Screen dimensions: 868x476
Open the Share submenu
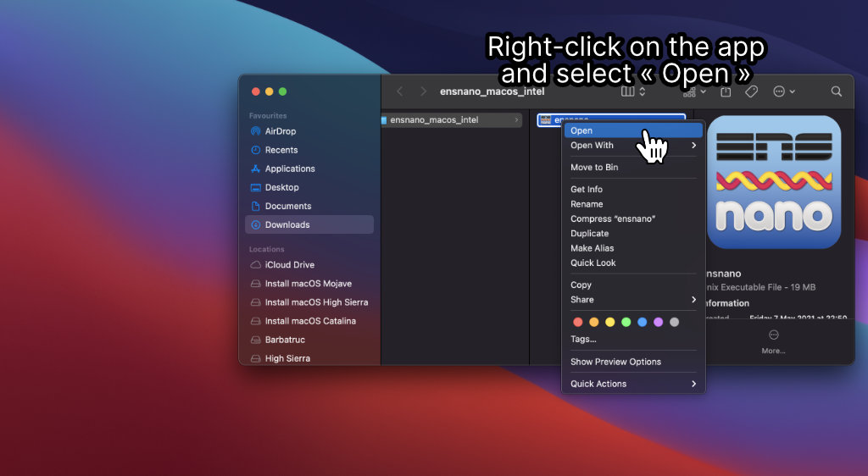632,300
